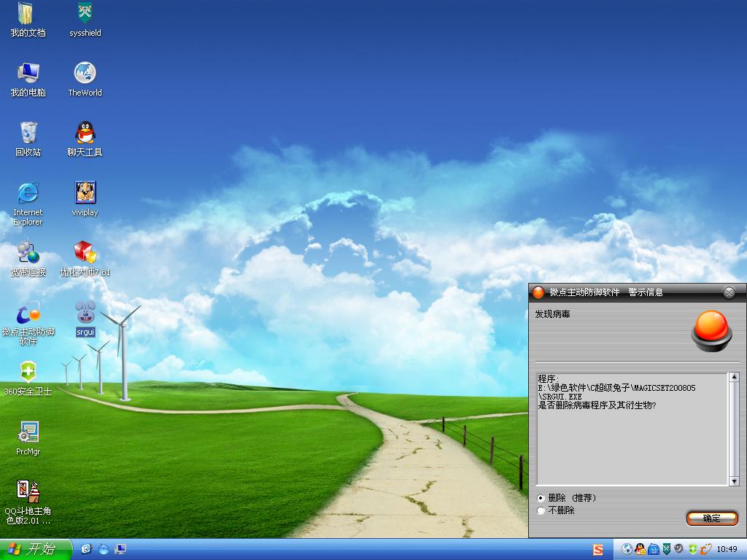The image size is (747, 560).
Task: Launch TheWorld browser desktop icon
Action: [x=85, y=74]
